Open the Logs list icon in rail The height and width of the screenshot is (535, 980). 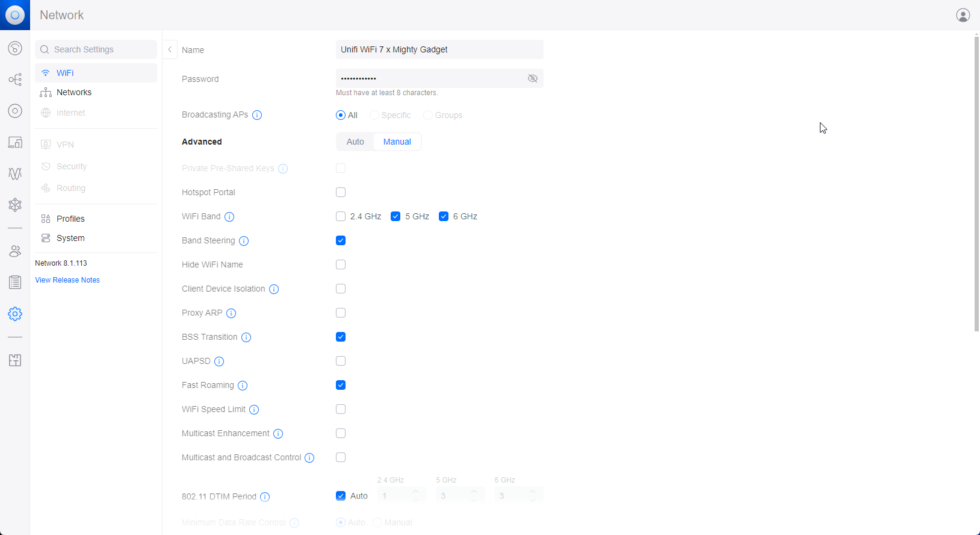click(15, 282)
